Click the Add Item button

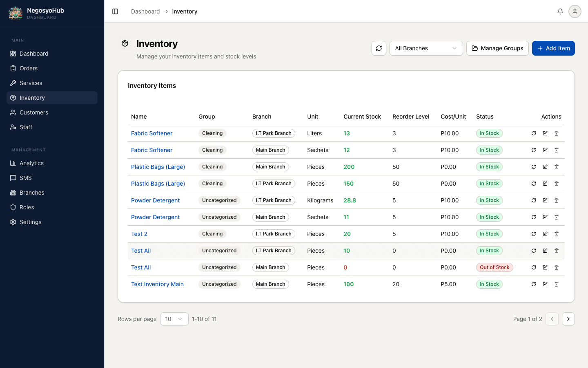(x=553, y=48)
